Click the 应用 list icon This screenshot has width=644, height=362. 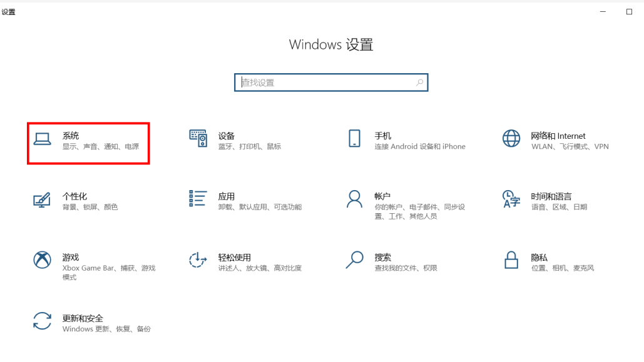[198, 199]
